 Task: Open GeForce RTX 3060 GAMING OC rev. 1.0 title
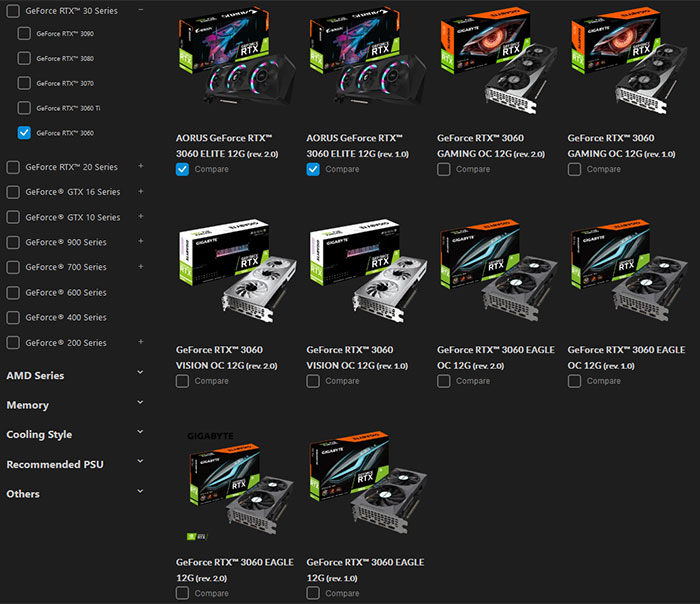[621, 146]
